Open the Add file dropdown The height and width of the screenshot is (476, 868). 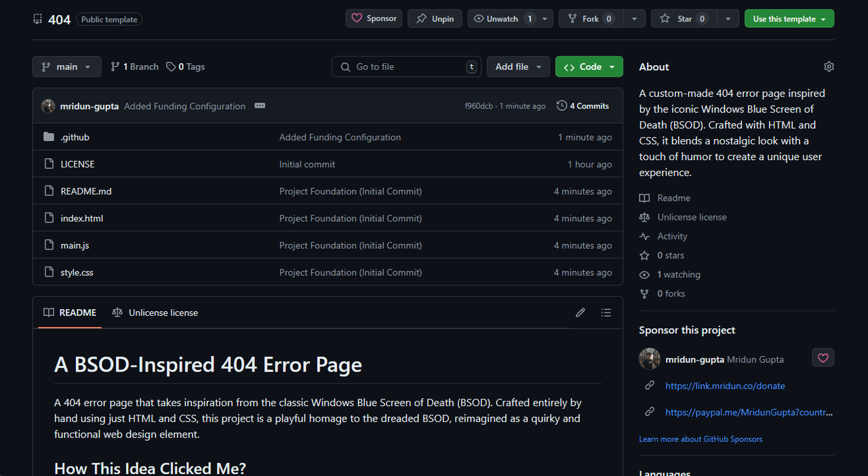click(518, 66)
